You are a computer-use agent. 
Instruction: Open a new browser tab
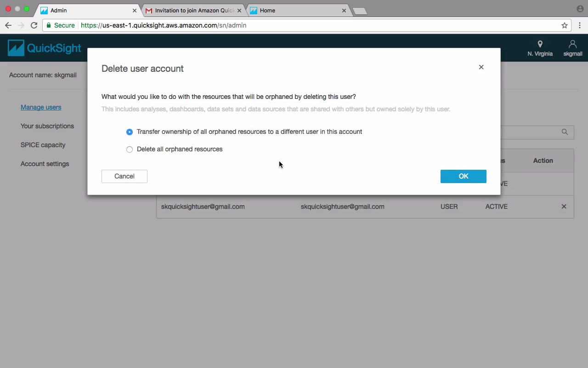click(x=360, y=11)
